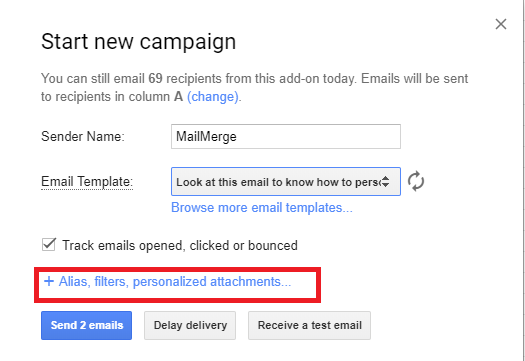Click the plus icon beside Alias, filters

tap(49, 281)
